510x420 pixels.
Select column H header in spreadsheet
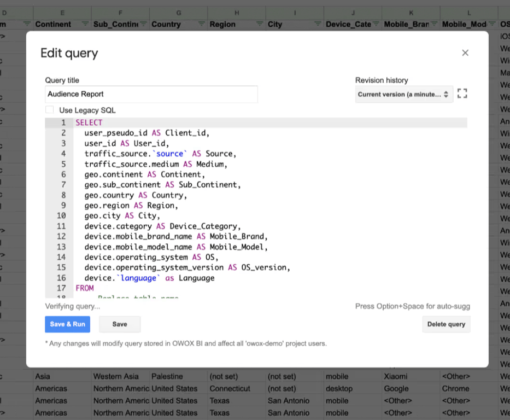(x=237, y=13)
